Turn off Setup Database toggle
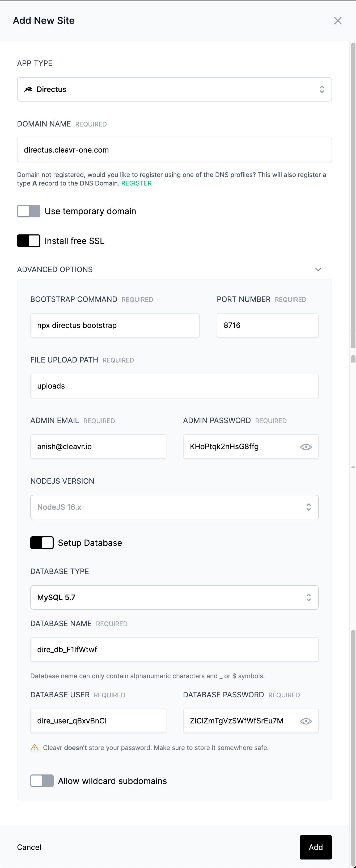Screen dimensions: 356x868 (42, 543)
